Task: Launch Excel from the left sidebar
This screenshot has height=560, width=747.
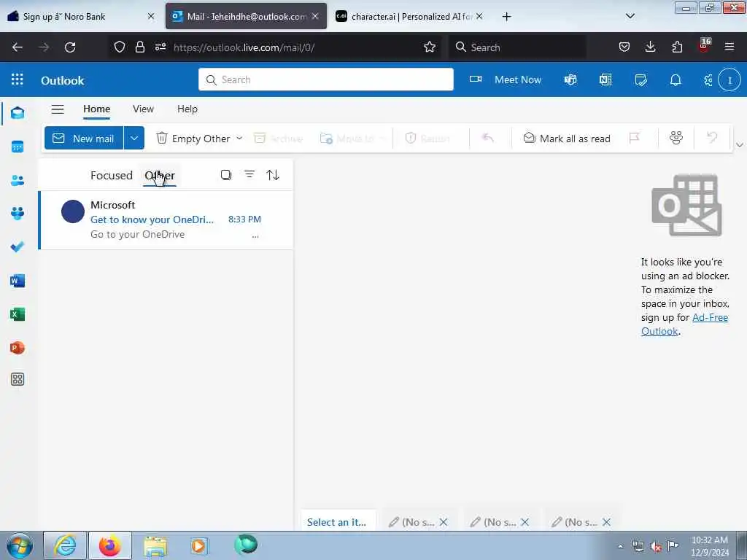Action: coord(18,314)
